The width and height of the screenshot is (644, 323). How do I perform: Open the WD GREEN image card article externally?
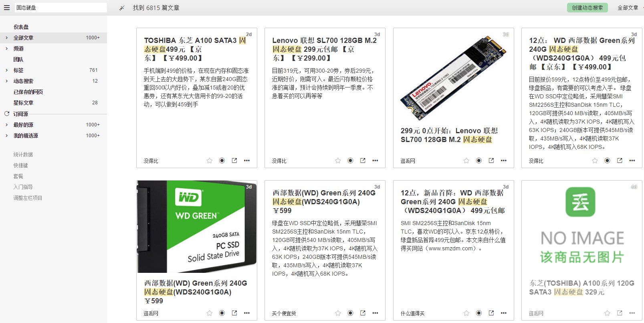click(234, 313)
